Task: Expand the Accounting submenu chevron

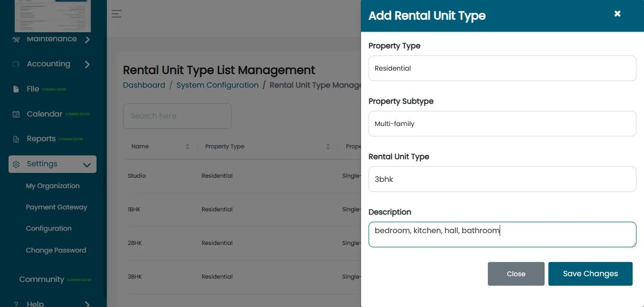Action: click(x=87, y=64)
